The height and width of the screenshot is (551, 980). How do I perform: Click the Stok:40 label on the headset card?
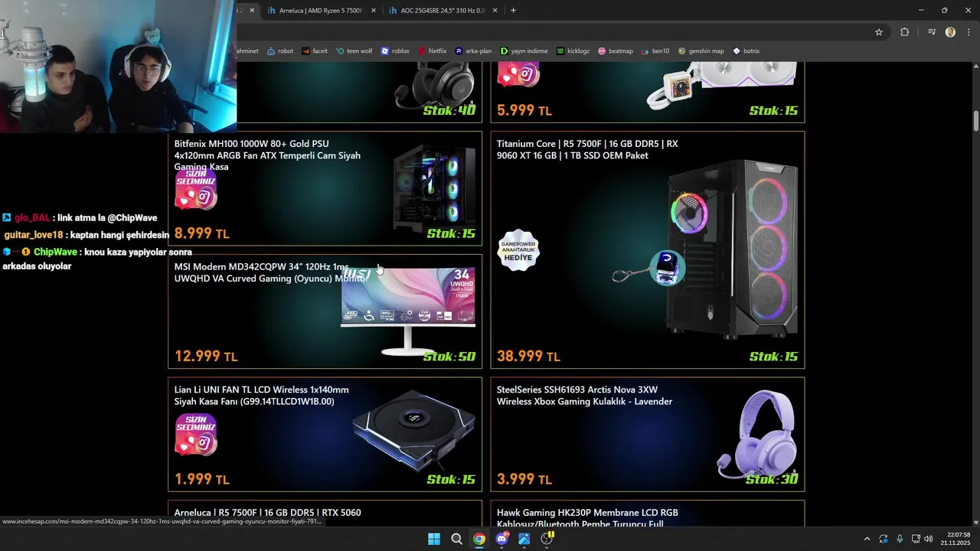(x=449, y=110)
